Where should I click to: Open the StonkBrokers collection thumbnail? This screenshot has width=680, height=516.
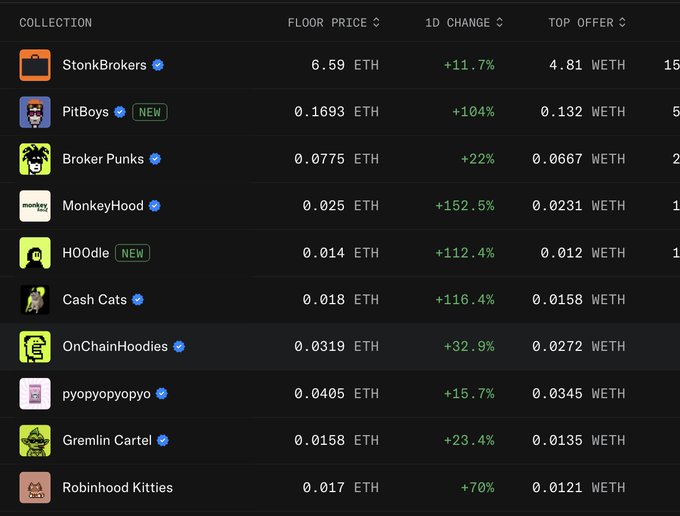click(x=35, y=65)
